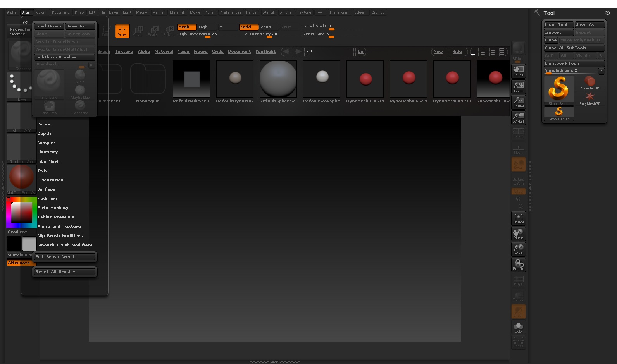Click the Load Tool button
Screen dimensions: 617x364
pyautogui.click(x=558, y=25)
